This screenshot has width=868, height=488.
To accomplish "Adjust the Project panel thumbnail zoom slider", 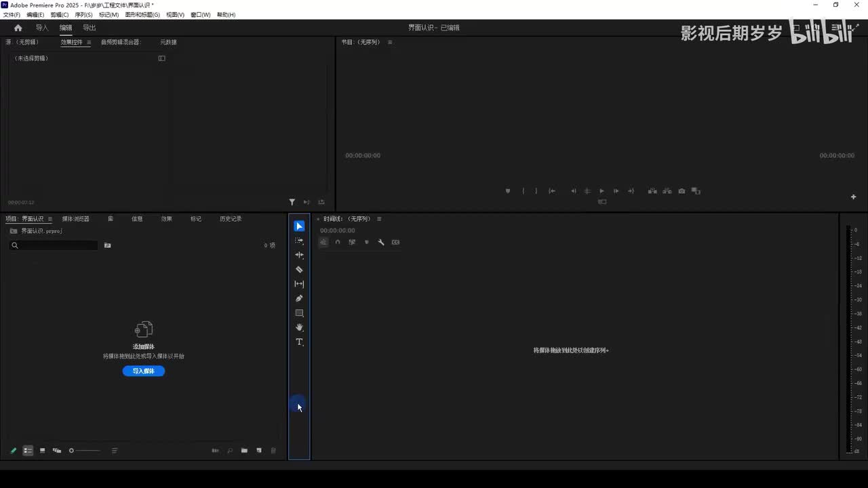I will coord(84,451).
